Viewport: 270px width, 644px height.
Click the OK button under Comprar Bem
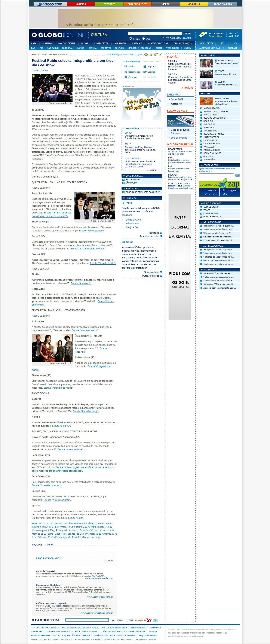coord(237,175)
